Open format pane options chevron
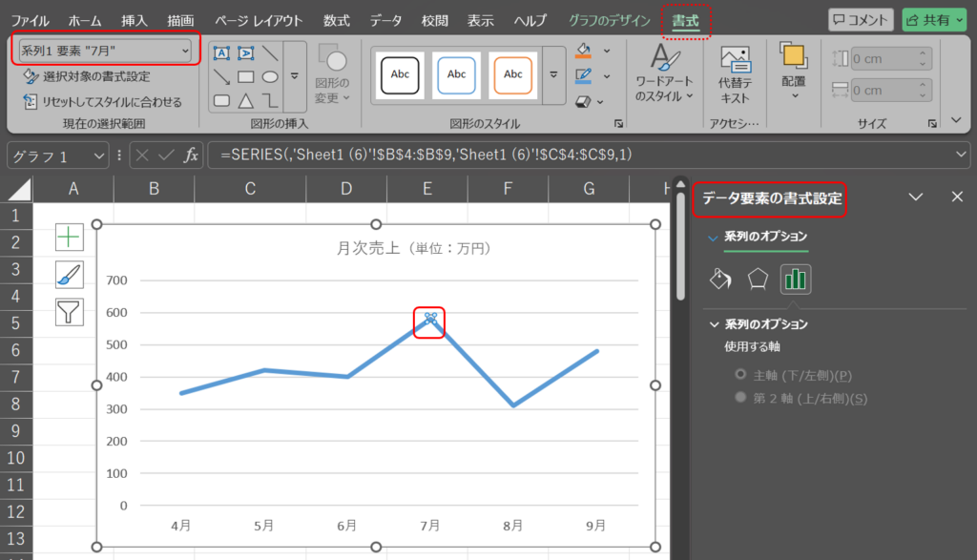 [915, 197]
